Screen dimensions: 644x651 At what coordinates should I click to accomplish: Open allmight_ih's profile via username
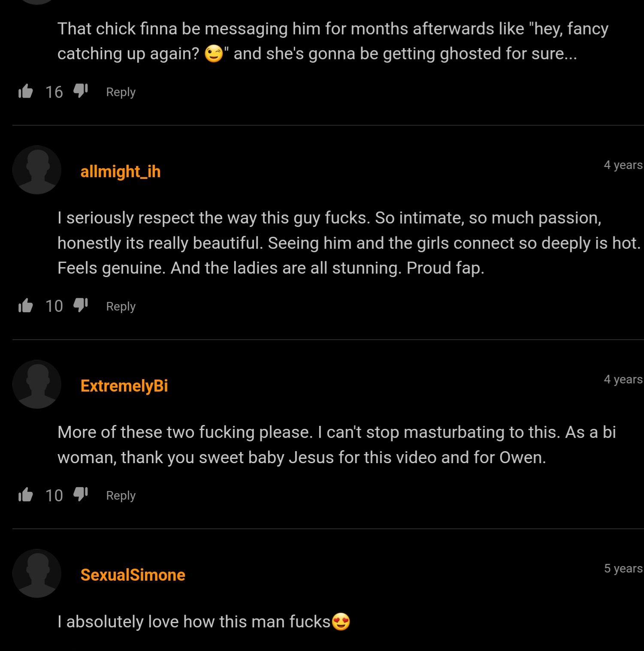tap(121, 171)
